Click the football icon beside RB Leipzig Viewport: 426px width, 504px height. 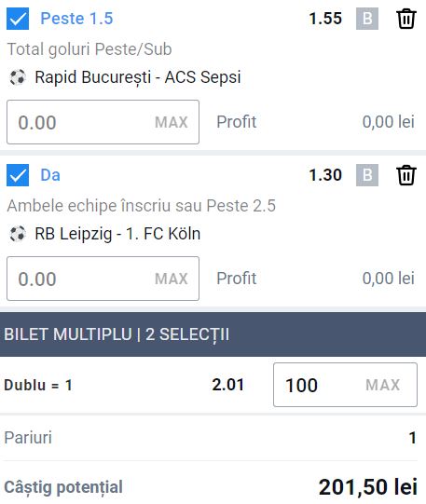click(18, 234)
